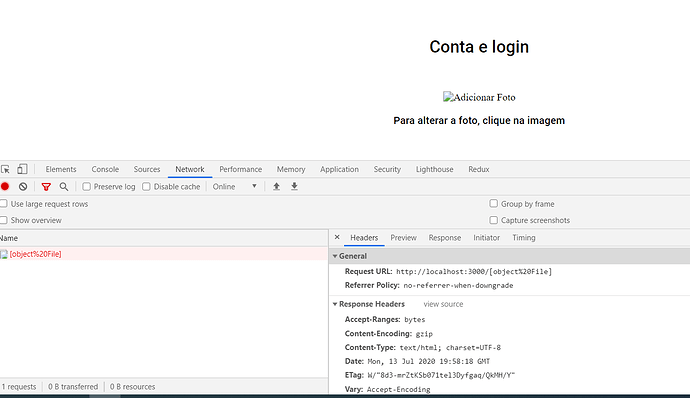Check the Disable cache option
Screen dimensions: 690x398
(x=146, y=187)
